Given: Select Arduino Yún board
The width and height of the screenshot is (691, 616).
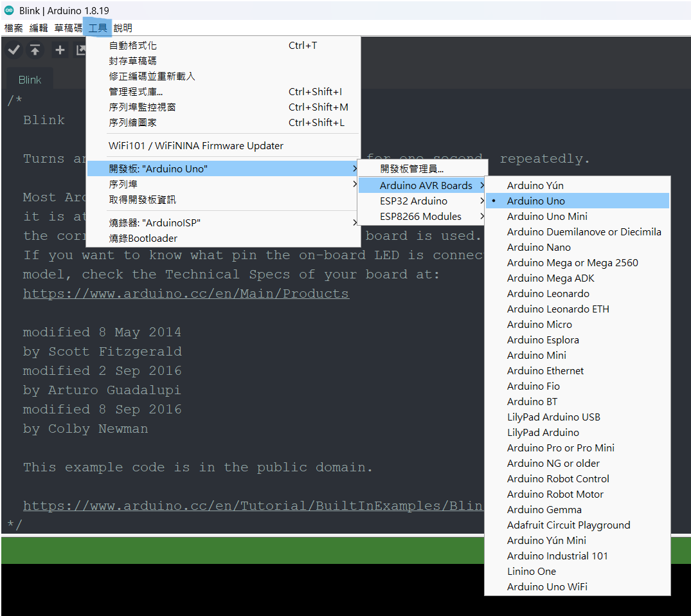Looking at the screenshot, I should [577, 186].
